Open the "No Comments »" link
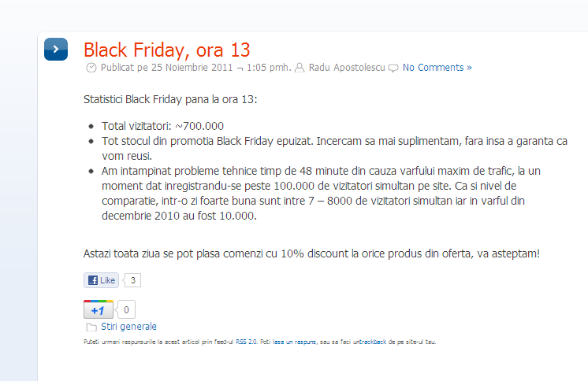588x381 pixels. click(x=437, y=68)
